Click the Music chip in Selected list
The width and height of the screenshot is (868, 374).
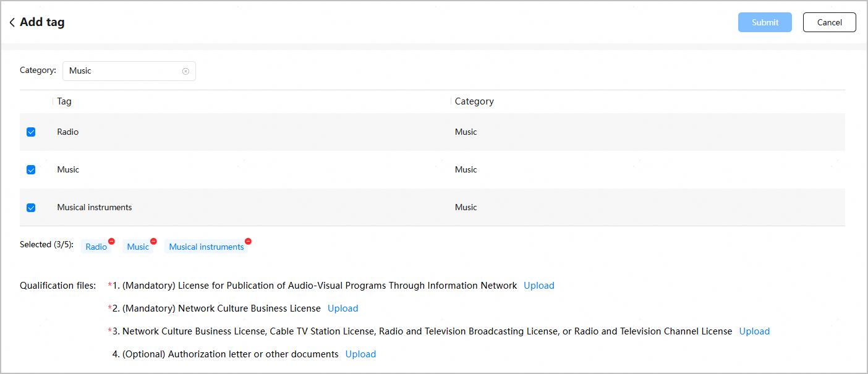[138, 247]
